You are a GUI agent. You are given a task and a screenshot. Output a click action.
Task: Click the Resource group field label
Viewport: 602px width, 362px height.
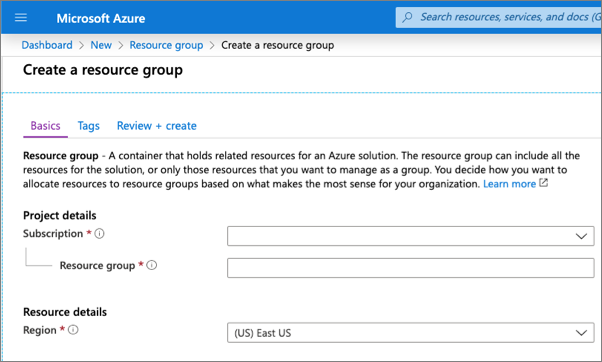tap(97, 266)
